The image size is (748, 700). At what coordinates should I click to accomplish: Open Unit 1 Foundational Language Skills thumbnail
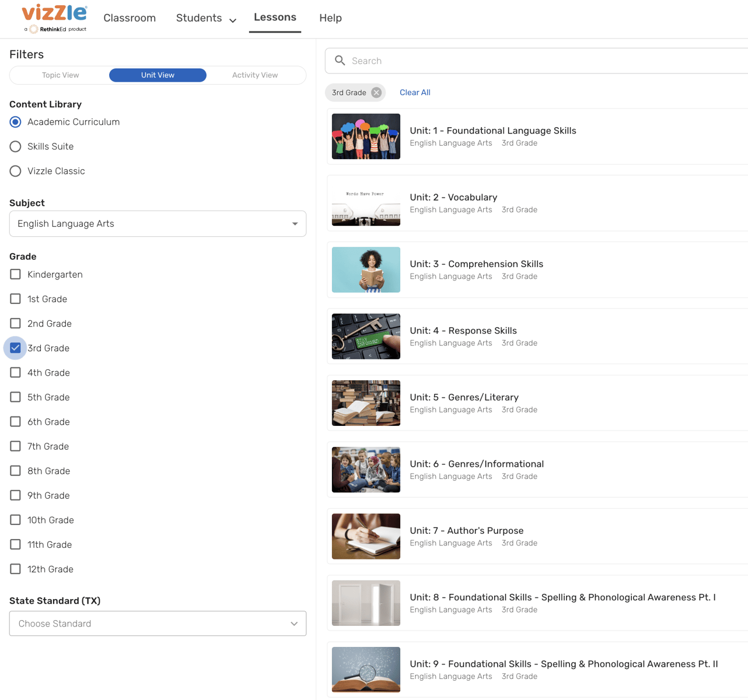click(x=366, y=136)
